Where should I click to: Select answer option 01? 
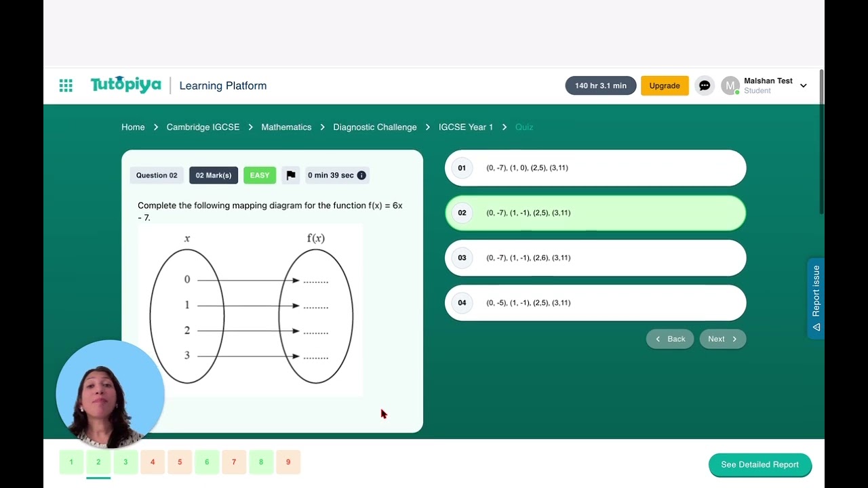point(595,168)
